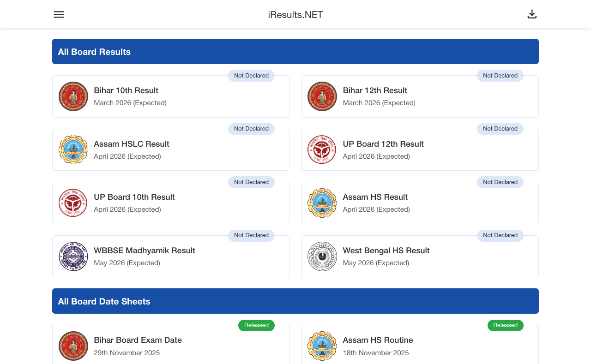The height and width of the screenshot is (364, 591).
Task: Click the UP Board 12th Result logo
Action: (x=322, y=149)
